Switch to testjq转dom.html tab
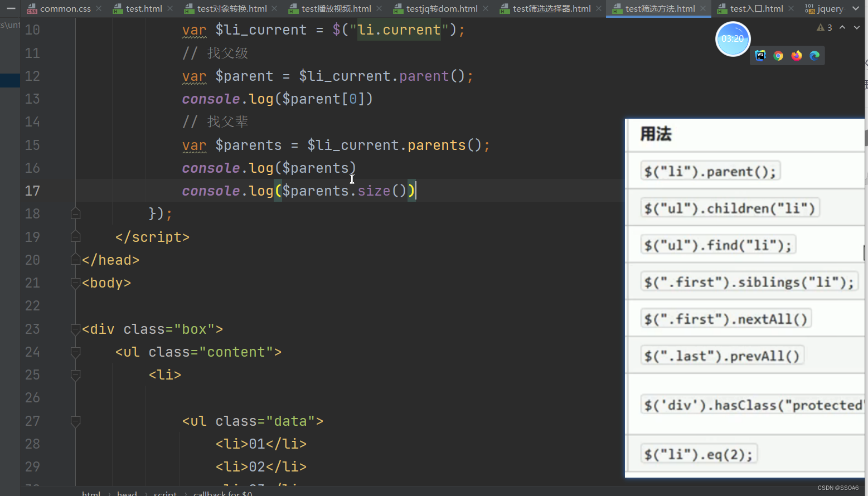Viewport: 868px width, 496px height. (442, 8)
